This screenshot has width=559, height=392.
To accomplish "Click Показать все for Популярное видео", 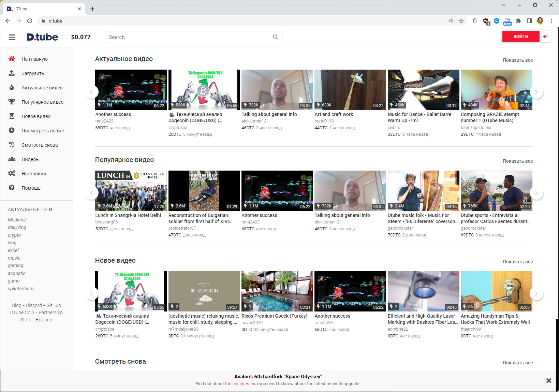I will [517, 161].
